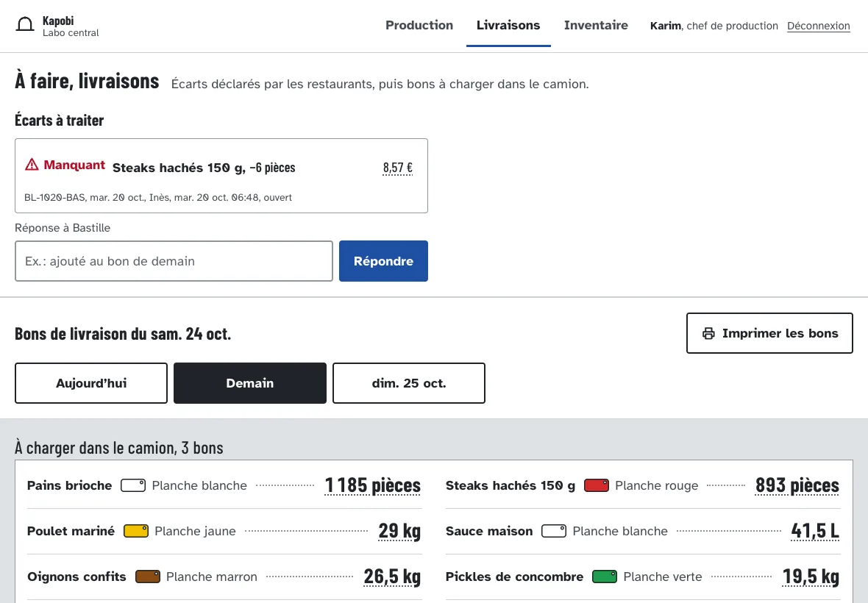
Task: Click Imprimer les bons button
Action: point(769,333)
